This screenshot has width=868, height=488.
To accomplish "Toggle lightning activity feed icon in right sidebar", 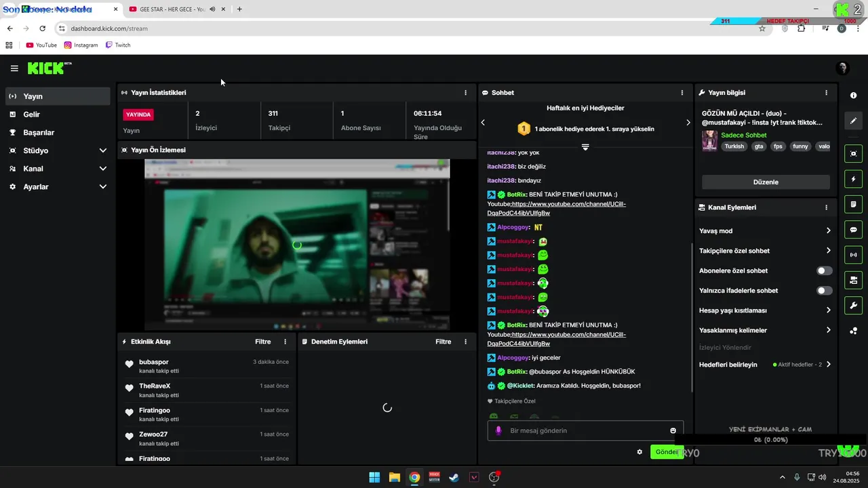I will [853, 179].
